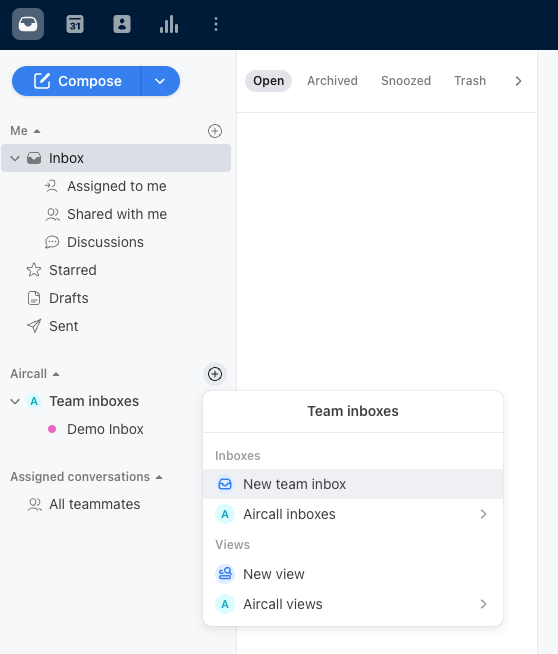This screenshot has width=558, height=654.
Task: Collapse the Inbox tree chevron
Action: 15,158
